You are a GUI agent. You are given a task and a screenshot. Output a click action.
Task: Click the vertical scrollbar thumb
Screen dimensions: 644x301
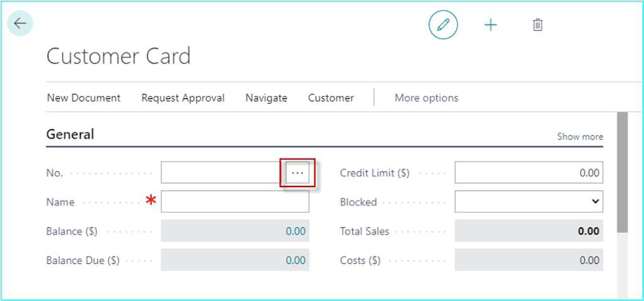[x=622, y=172]
